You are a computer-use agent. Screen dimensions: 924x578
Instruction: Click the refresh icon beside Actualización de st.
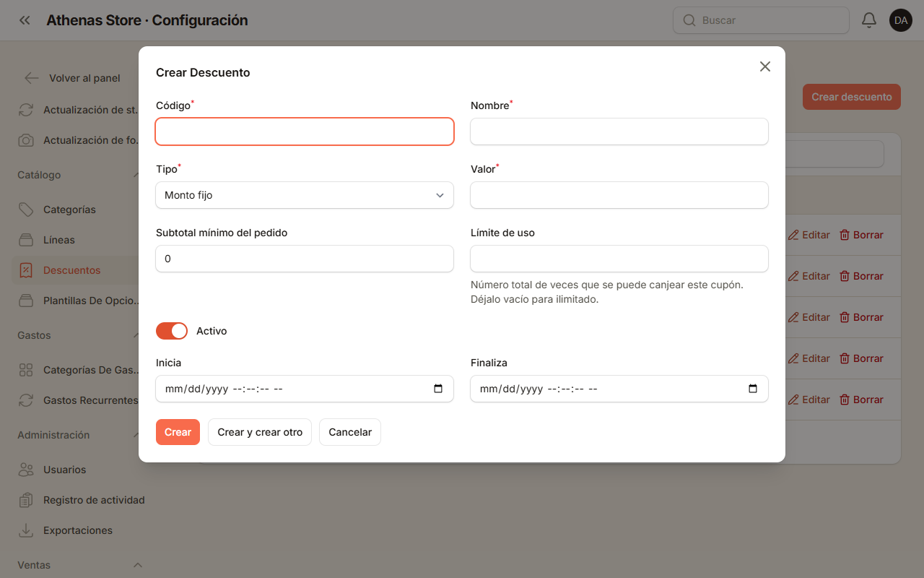(x=26, y=110)
